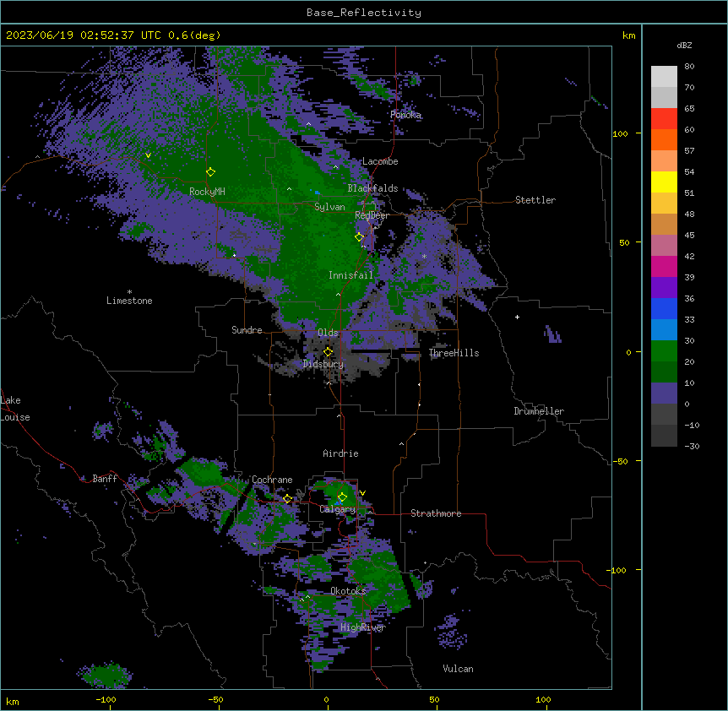The height and width of the screenshot is (711, 728).
Task: Click the Banff label
Action: [x=105, y=479]
